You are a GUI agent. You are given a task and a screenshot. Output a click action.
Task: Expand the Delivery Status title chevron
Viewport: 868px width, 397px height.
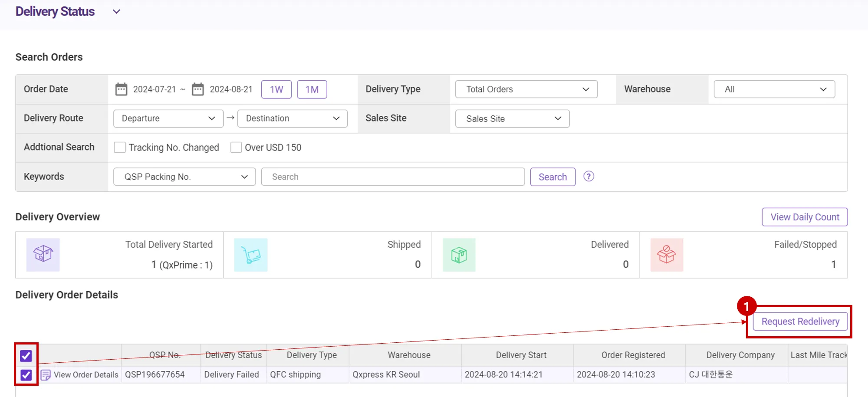pyautogui.click(x=116, y=12)
